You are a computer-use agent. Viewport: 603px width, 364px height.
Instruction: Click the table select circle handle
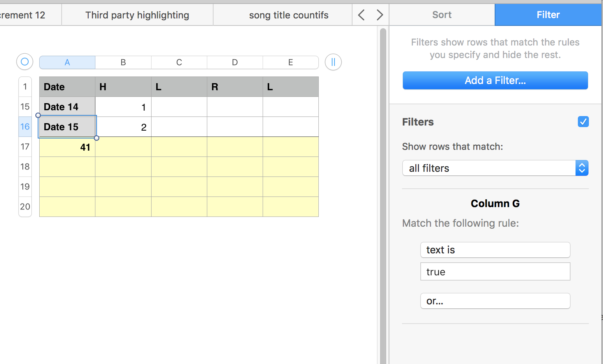pos(25,62)
